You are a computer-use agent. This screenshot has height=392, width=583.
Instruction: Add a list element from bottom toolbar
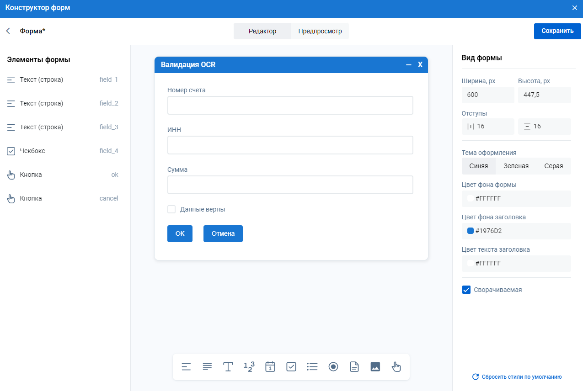coord(312,367)
